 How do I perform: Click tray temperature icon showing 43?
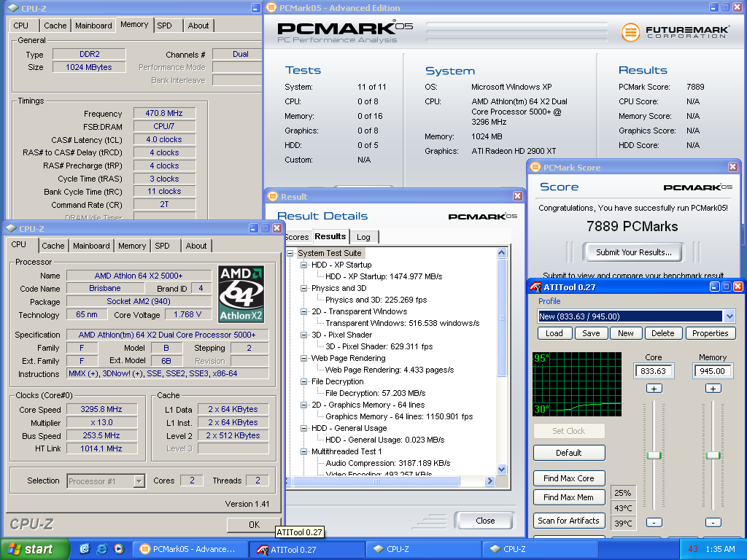[x=693, y=549]
